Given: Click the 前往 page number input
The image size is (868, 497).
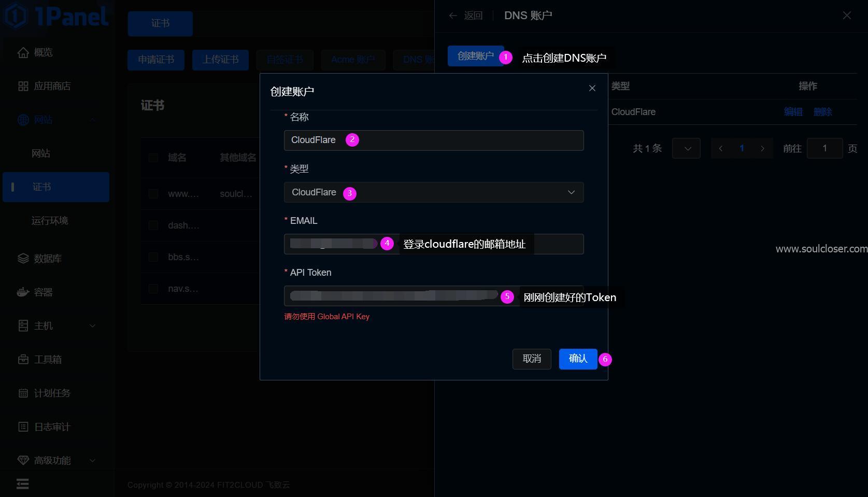Looking at the screenshot, I should pyautogui.click(x=824, y=148).
